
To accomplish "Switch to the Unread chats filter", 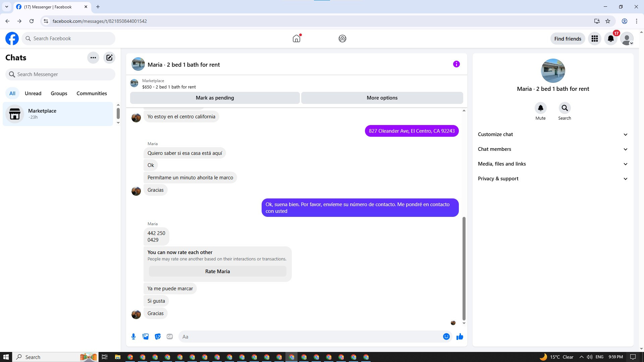I will point(33,94).
